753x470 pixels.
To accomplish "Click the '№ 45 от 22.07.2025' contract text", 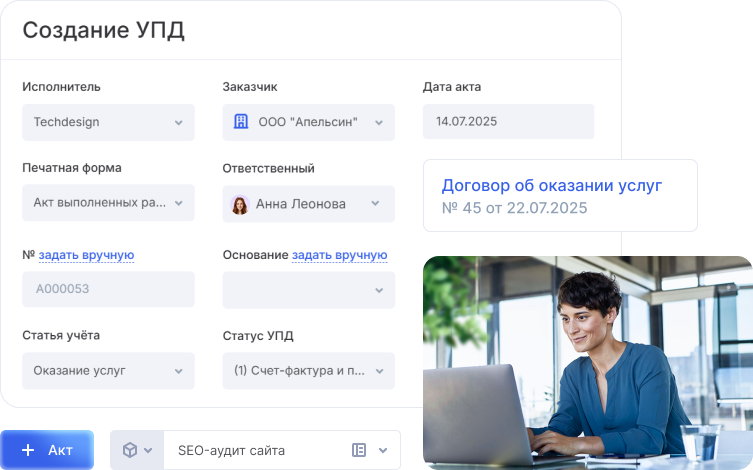I will pyautogui.click(x=514, y=208).
